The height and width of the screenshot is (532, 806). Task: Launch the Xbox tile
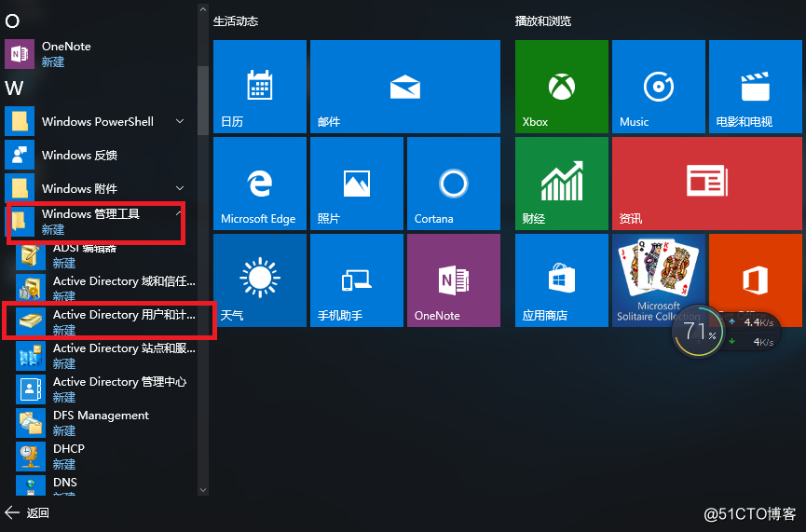tap(561, 87)
